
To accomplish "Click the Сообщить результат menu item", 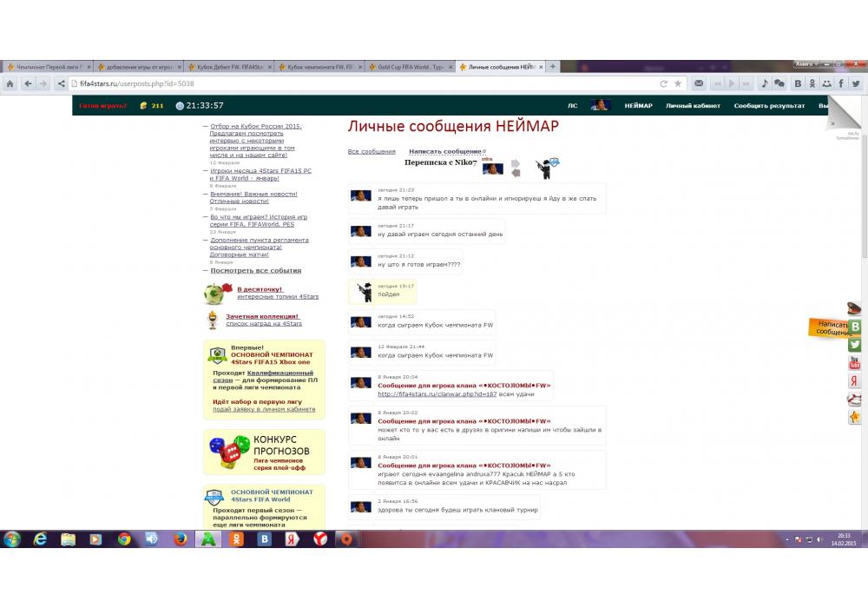I will (769, 106).
